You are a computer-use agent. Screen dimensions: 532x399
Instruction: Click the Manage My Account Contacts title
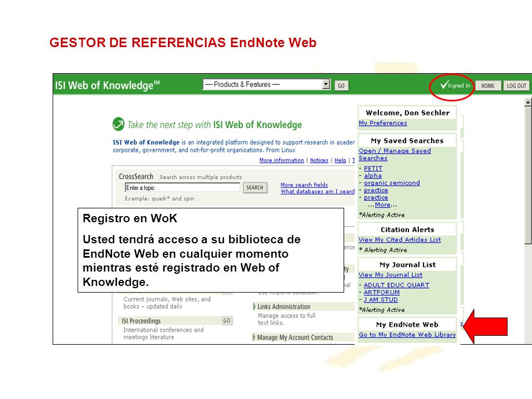coord(295,337)
